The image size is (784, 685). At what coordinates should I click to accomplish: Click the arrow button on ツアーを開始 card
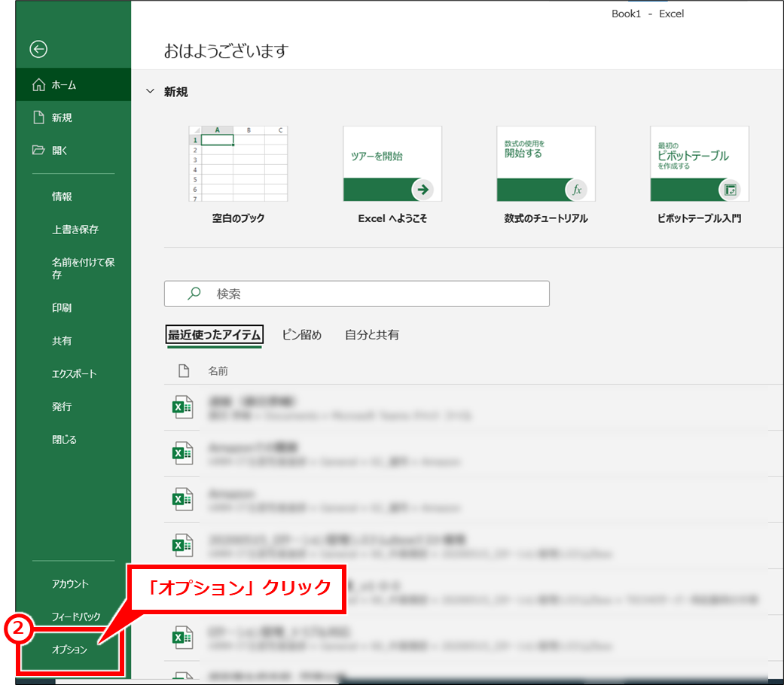pyautogui.click(x=423, y=190)
